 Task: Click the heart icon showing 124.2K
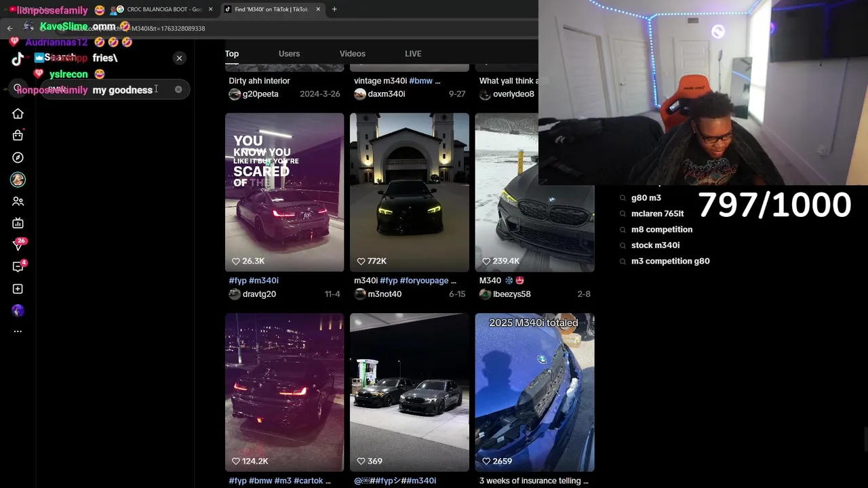[236, 461]
